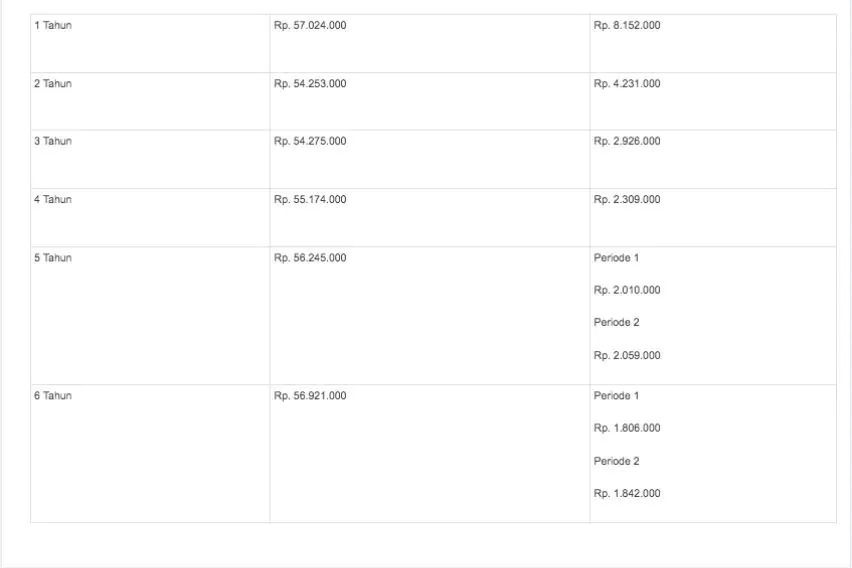This screenshot has height=568, width=852.
Task: Click the Rp. 2.059.000 value
Action: point(627,356)
